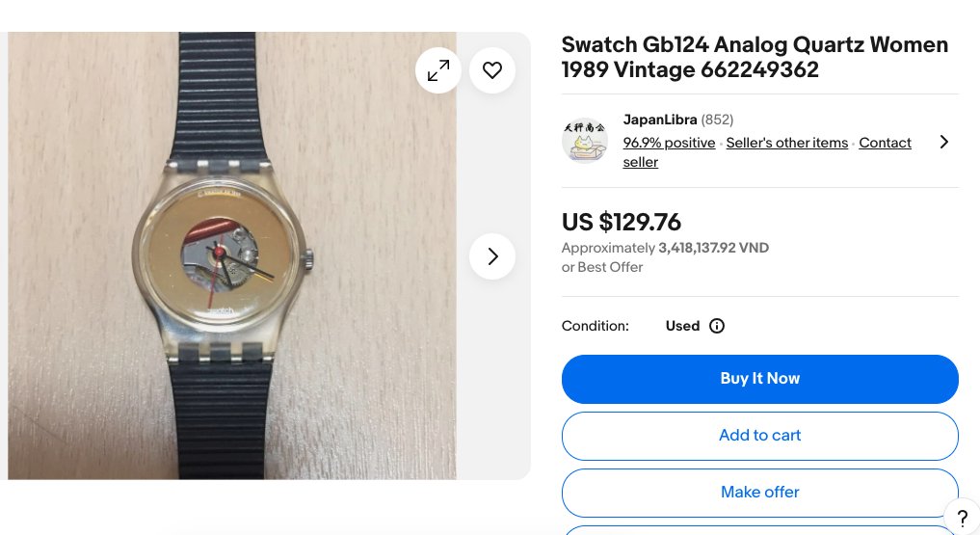The width and height of the screenshot is (980, 535).
Task: Open the Seller's other items link
Action: click(786, 143)
